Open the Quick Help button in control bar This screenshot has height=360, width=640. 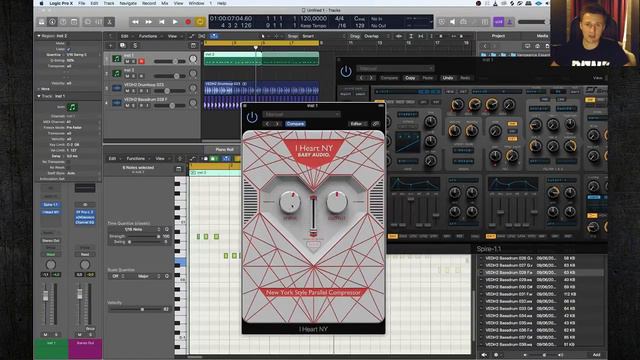[x=63, y=22]
